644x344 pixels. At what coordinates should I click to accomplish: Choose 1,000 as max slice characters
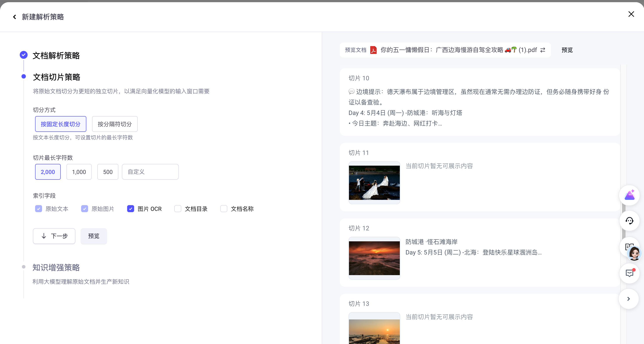79,172
